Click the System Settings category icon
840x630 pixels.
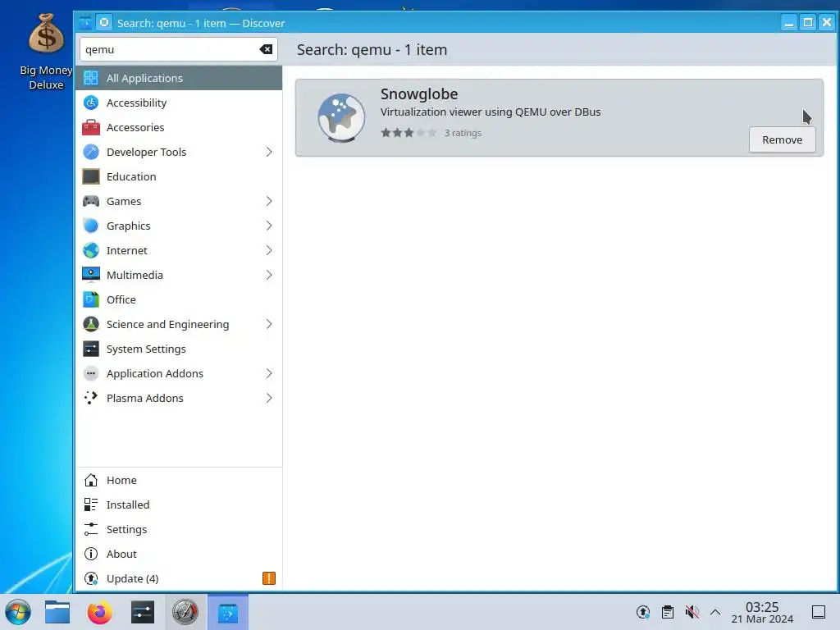tap(90, 349)
